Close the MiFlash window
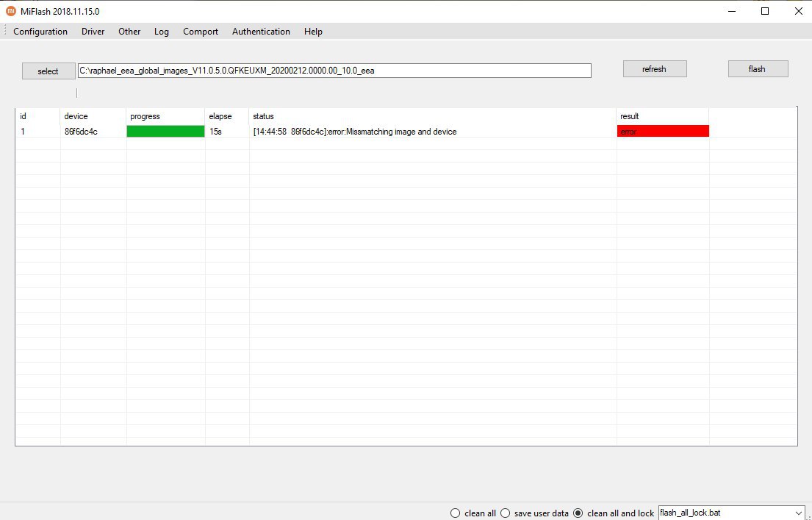 (798, 12)
